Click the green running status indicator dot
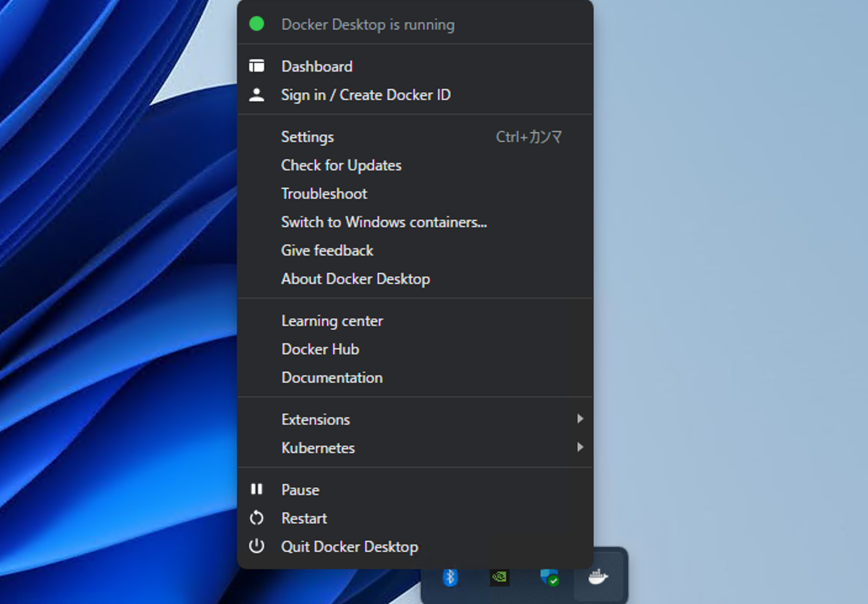 pyautogui.click(x=257, y=24)
